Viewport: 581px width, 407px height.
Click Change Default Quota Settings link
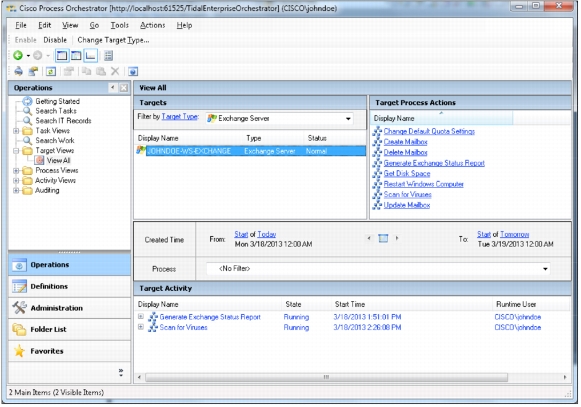tap(429, 131)
